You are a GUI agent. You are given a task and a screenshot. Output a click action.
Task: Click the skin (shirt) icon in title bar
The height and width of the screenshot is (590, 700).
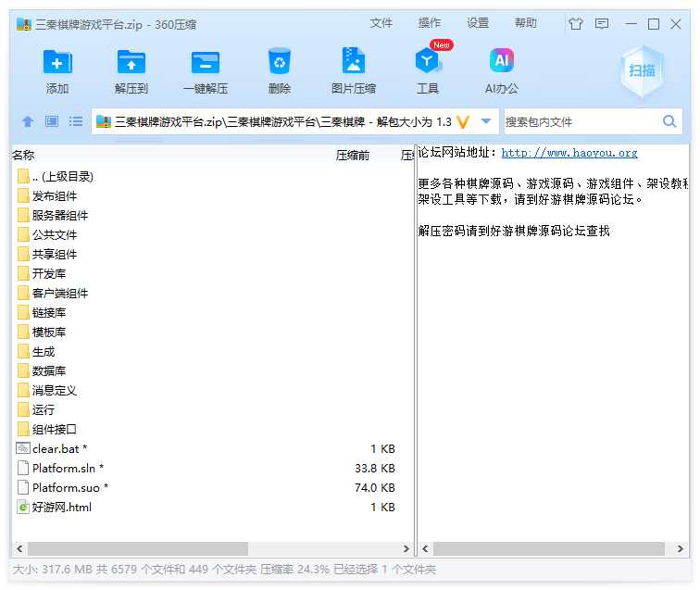pos(576,23)
